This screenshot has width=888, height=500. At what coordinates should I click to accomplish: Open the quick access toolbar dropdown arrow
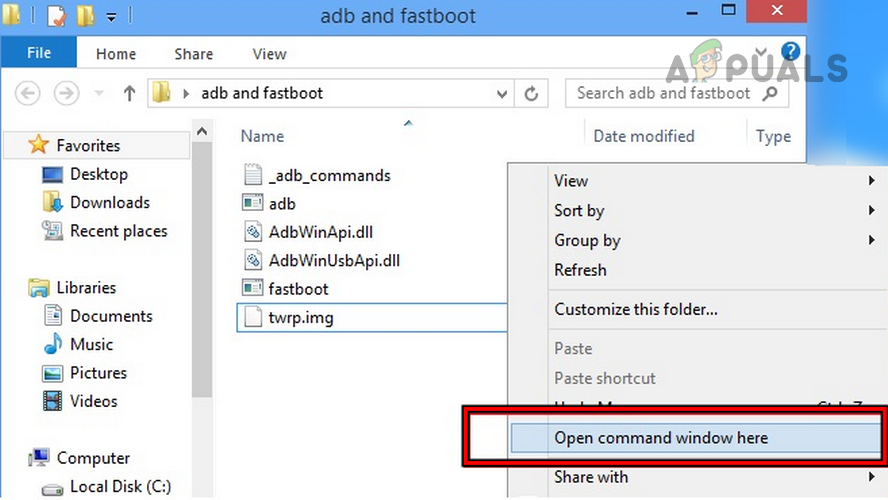(x=111, y=17)
